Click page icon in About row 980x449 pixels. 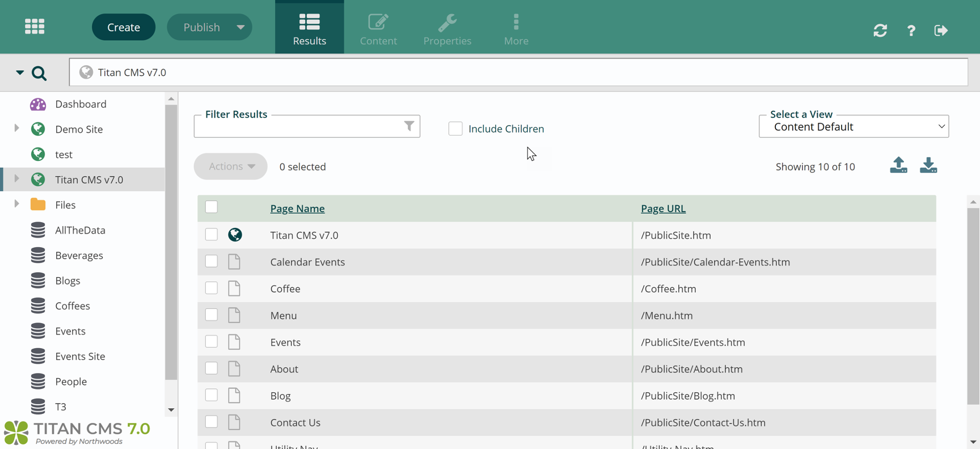[x=234, y=368]
